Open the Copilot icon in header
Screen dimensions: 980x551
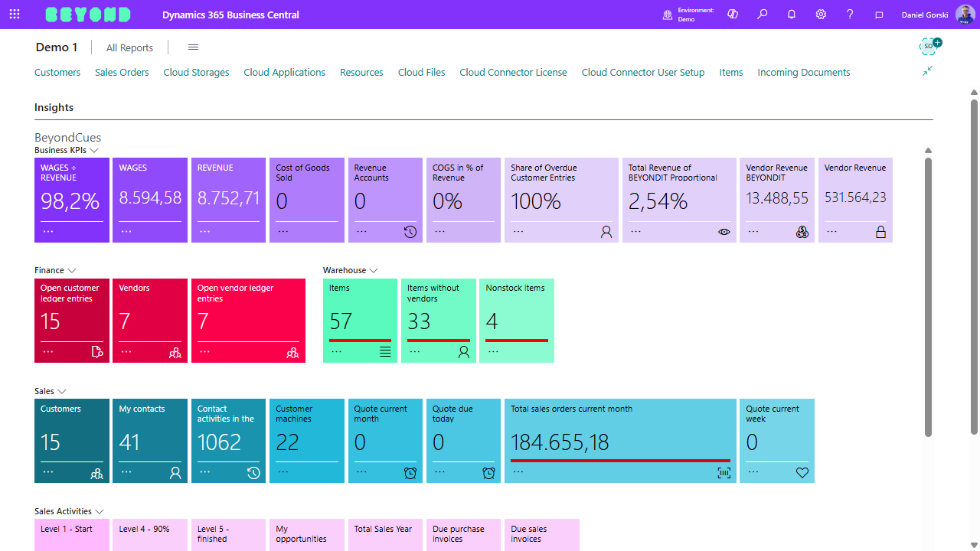(733, 15)
